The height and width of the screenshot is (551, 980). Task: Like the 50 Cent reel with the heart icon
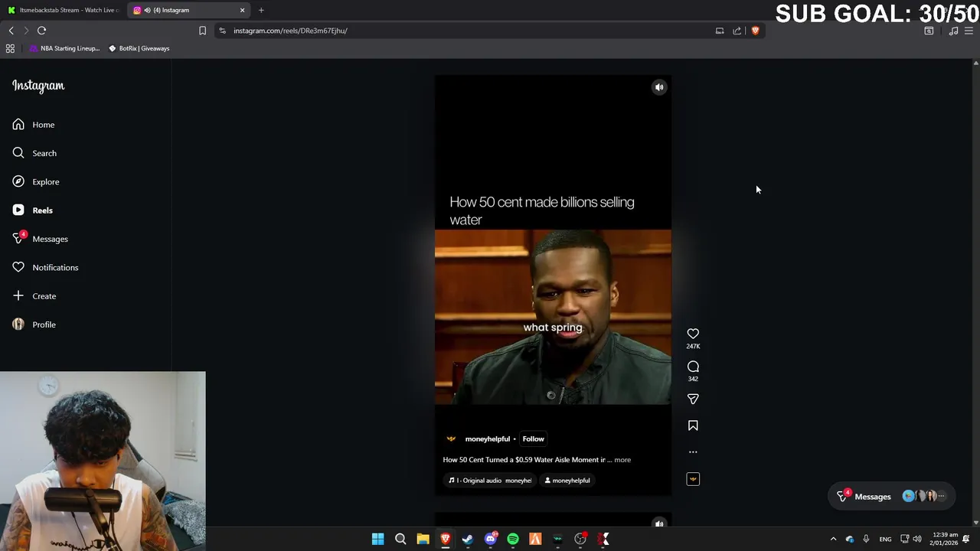pos(693,334)
